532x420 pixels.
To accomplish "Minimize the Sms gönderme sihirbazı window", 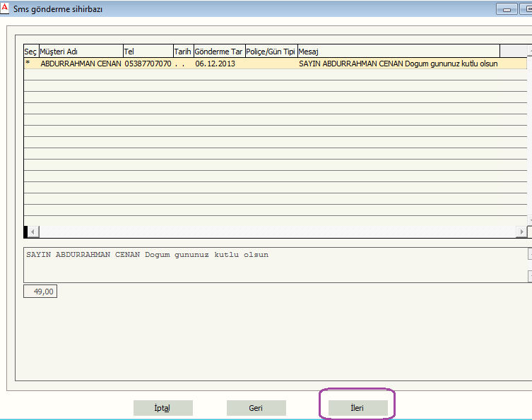I will (x=506, y=9).
